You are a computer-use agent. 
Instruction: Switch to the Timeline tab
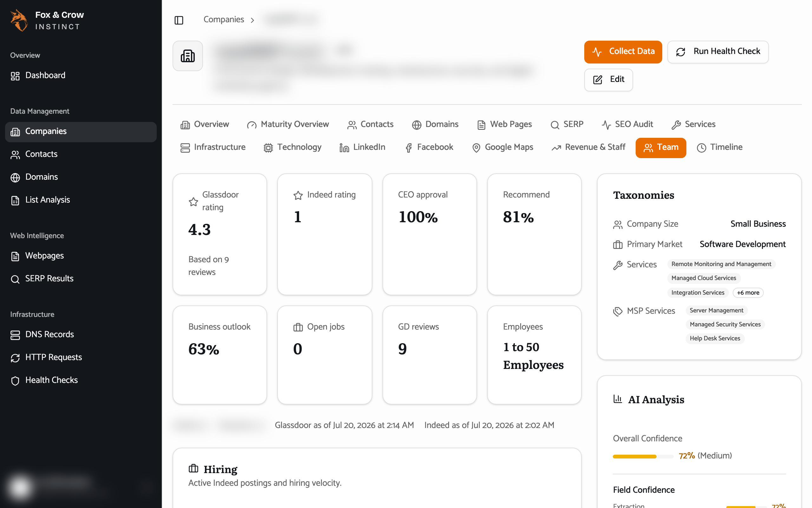719,148
